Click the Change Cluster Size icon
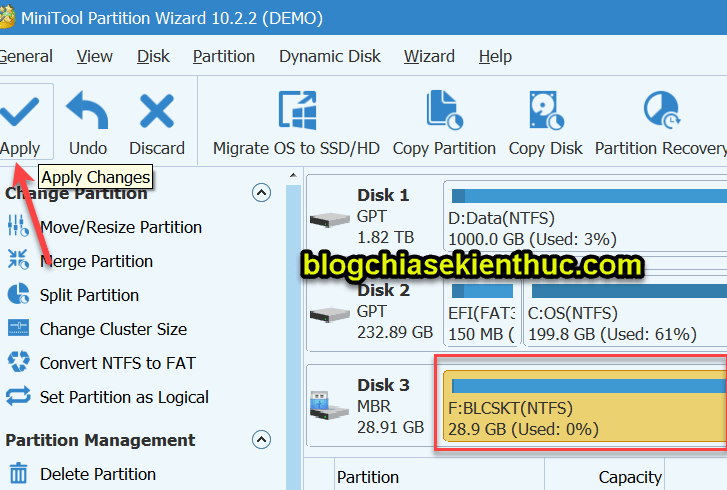 [18, 328]
